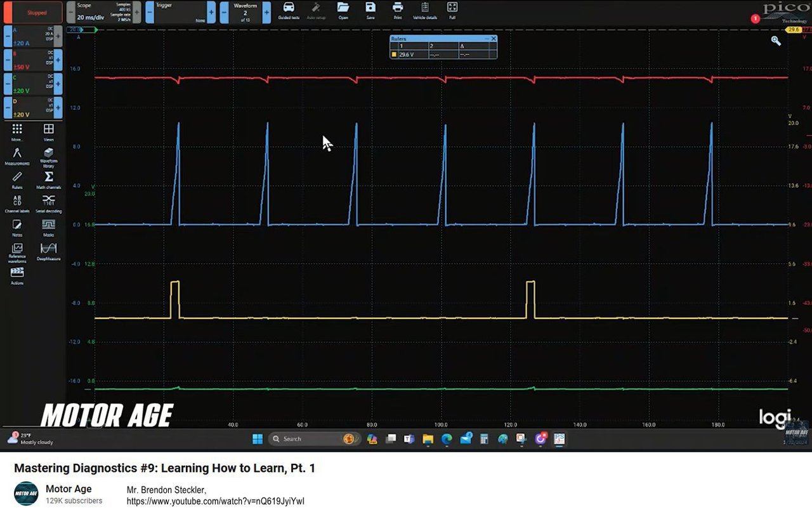Screen dimensions: 812x510
Task: Select the Math channels icon
Action: tap(49, 180)
